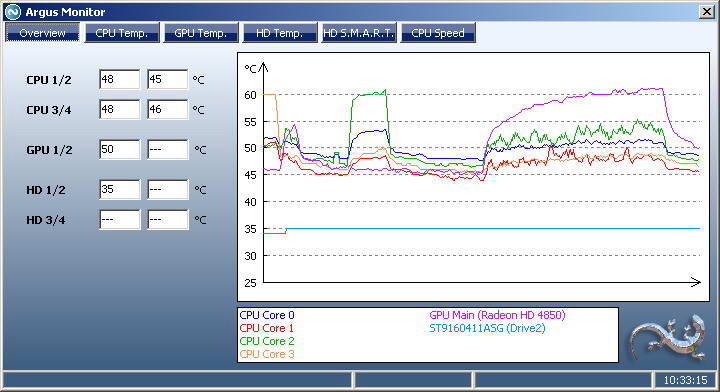Click the CPU Core 0 legend entry

[x=267, y=315]
